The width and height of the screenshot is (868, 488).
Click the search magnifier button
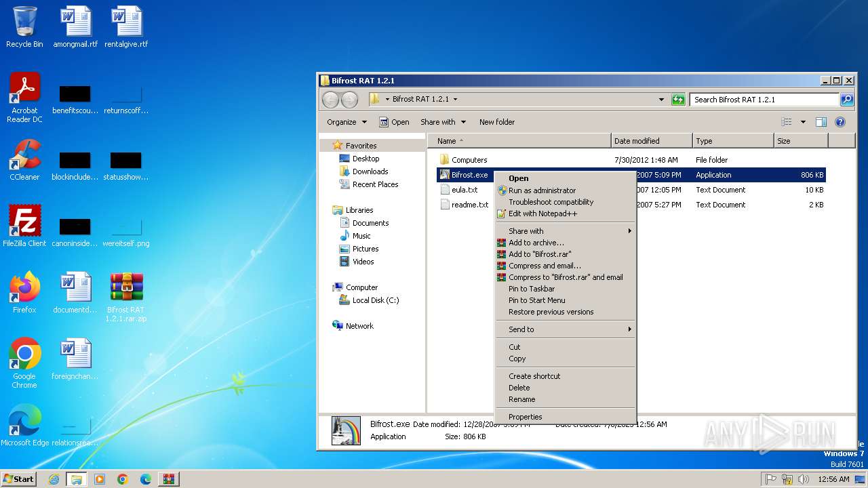click(847, 100)
